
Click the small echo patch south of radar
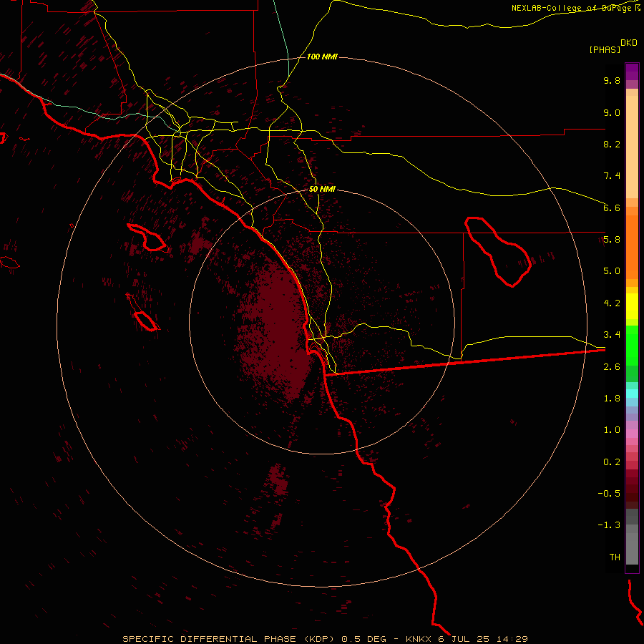click(278, 481)
